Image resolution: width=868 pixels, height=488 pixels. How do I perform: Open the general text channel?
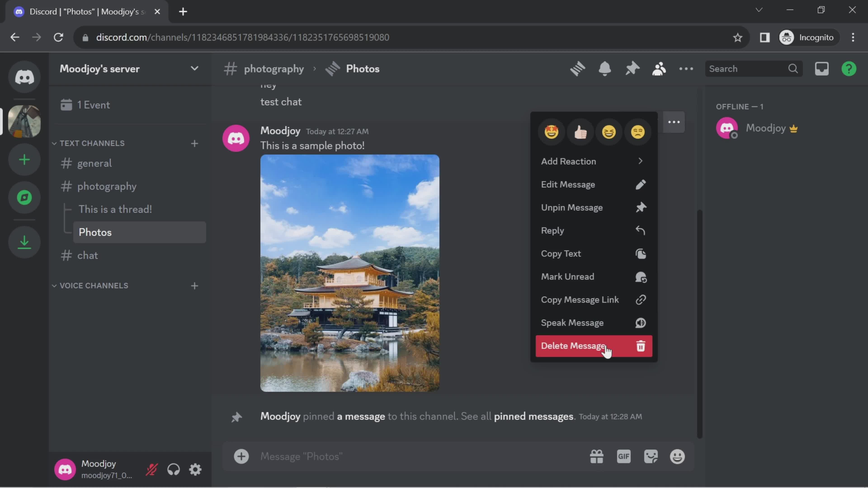tap(130, 163)
